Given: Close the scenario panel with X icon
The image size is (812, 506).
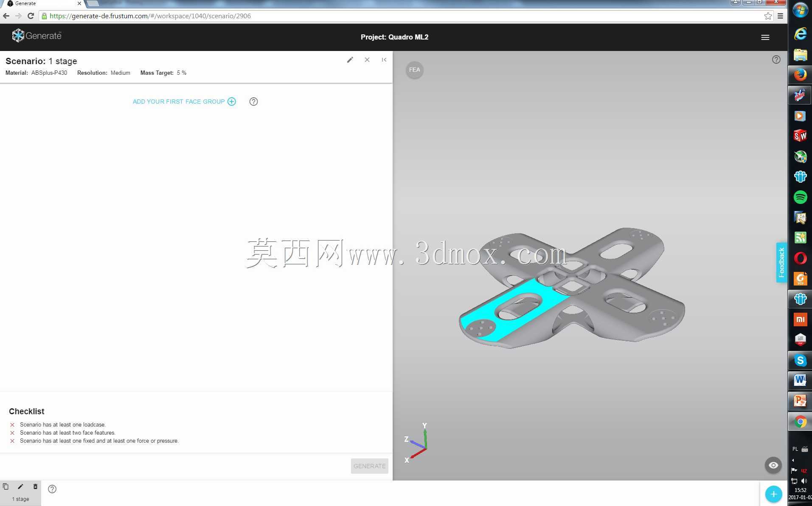Looking at the screenshot, I should (x=367, y=60).
